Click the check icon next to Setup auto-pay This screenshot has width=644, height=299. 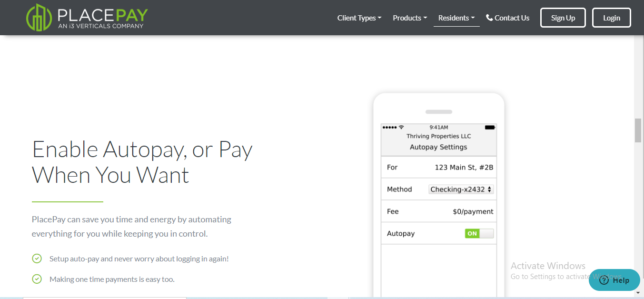click(37, 259)
